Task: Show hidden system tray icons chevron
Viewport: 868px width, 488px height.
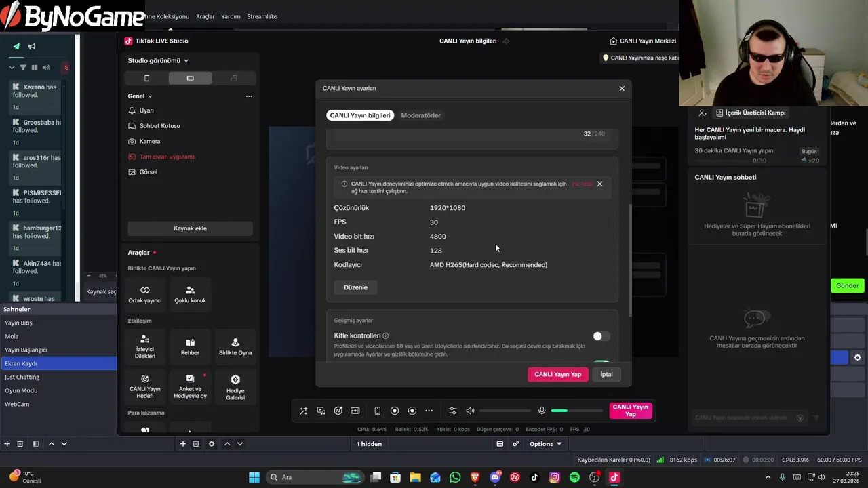Action: pyautogui.click(x=768, y=477)
